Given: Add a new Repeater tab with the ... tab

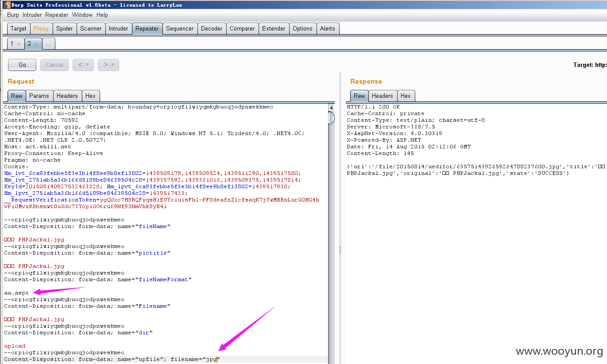Looking at the screenshot, I should (48, 44).
